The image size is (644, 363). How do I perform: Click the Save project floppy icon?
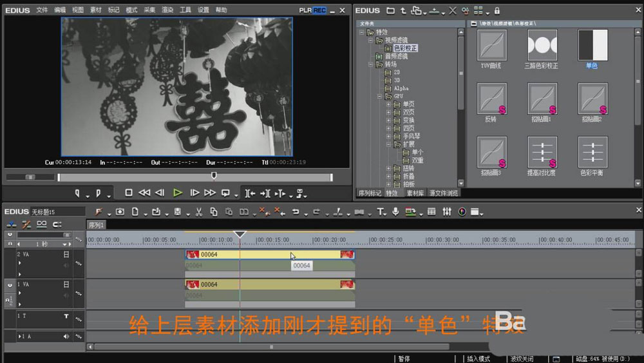pos(178,211)
